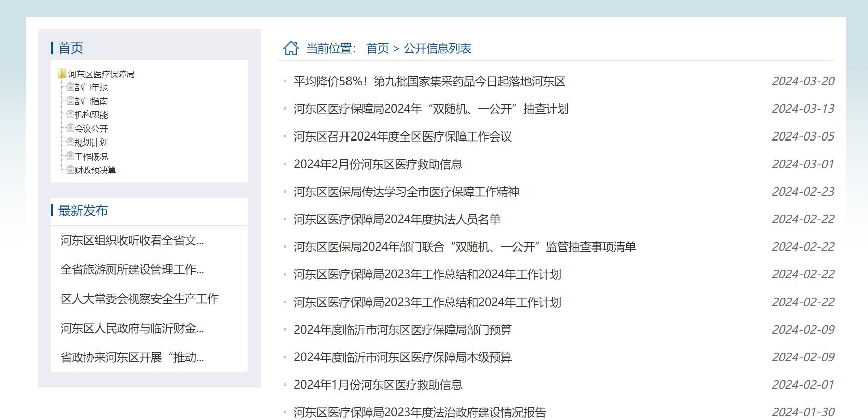Screen dimensions: 868x420
Task: Select the 机构职能 tree node
Action: point(91,115)
